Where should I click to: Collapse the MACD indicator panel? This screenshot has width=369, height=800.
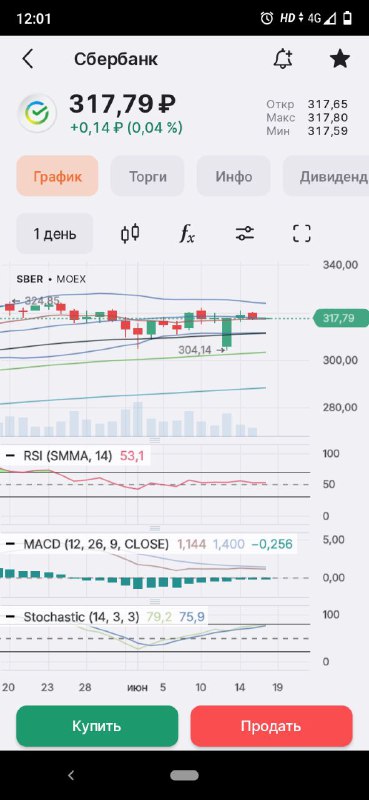[x=10, y=544]
